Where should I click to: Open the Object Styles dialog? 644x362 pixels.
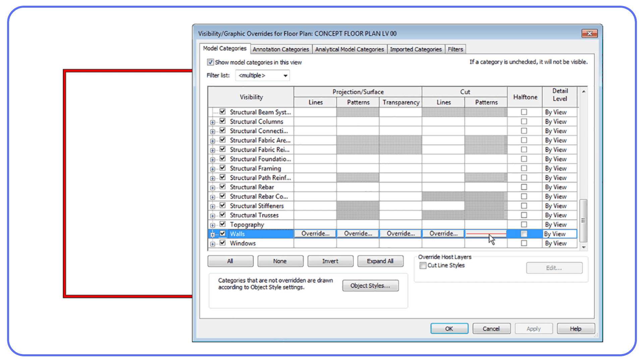[x=370, y=285]
